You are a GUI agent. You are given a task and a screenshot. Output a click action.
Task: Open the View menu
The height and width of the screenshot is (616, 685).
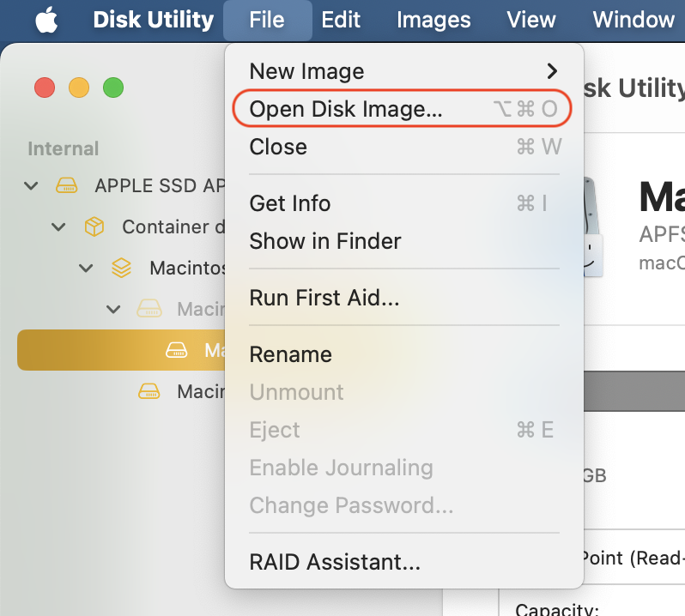(530, 20)
